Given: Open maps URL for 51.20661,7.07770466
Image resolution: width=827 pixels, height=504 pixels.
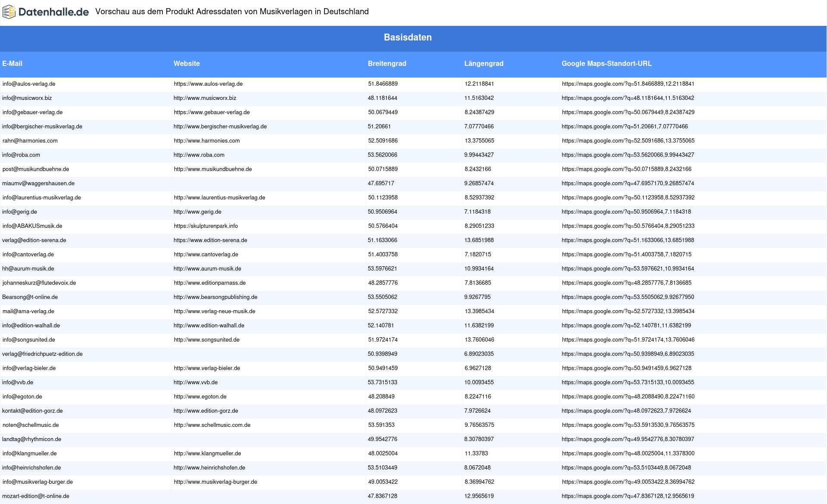Looking at the screenshot, I should [x=625, y=127].
